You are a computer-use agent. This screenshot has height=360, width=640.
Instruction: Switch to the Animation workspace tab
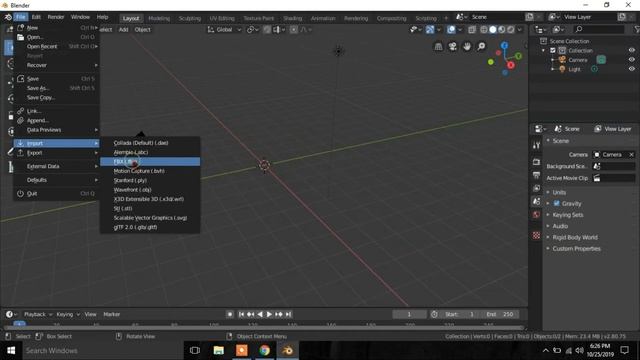(323, 18)
